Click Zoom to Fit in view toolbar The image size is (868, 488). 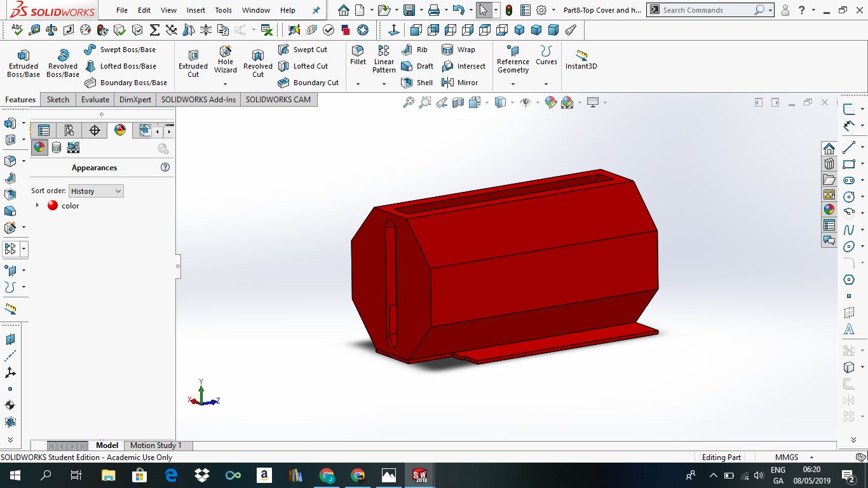tap(409, 102)
